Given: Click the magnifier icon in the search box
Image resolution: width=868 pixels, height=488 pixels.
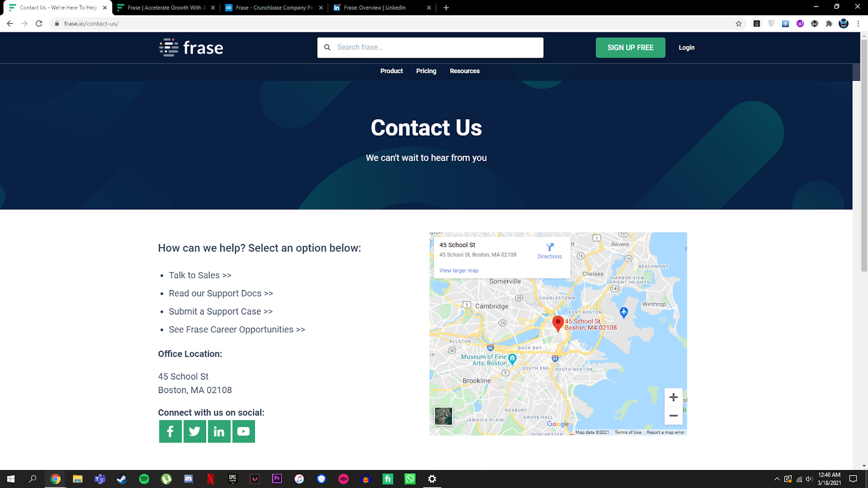Looking at the screenshot, I should [x=327, y=48].
